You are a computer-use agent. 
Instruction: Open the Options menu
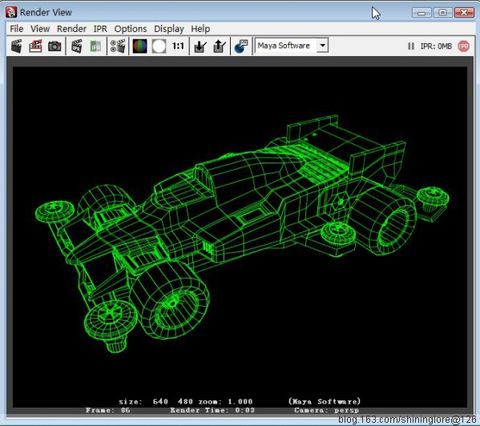[130, 29]
